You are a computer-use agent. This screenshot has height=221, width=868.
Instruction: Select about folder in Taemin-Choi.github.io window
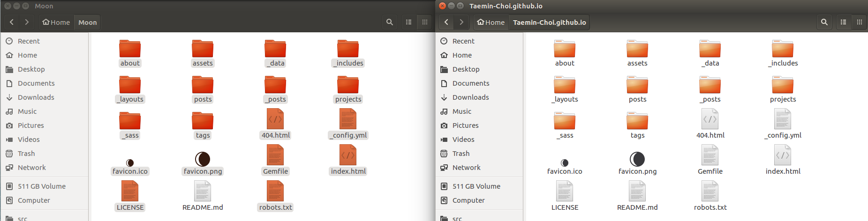(x=565, y=53)
